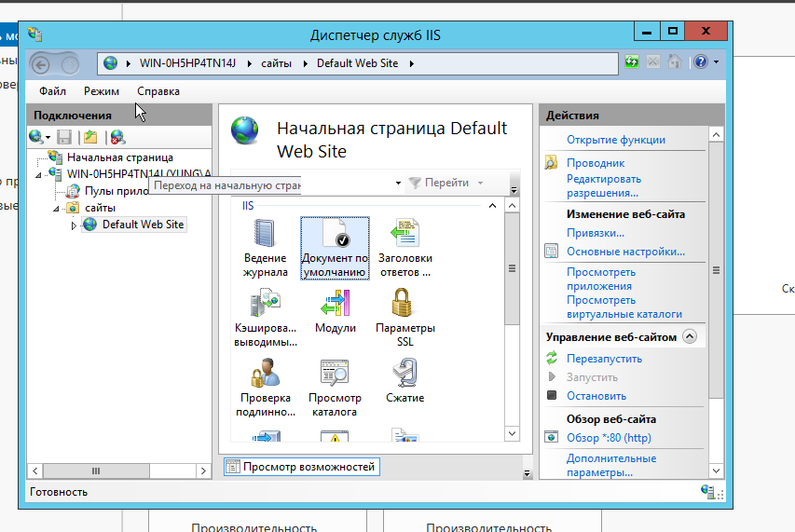This screenshot has height=532, width=795.
Task: Open the Файл menu
Action: tap(52, 91)
